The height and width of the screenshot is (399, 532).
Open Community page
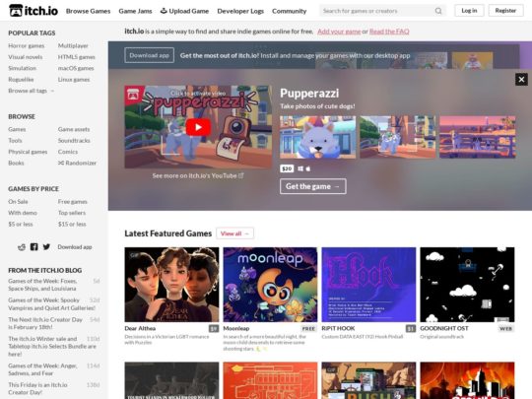click(x=289, y=11)
